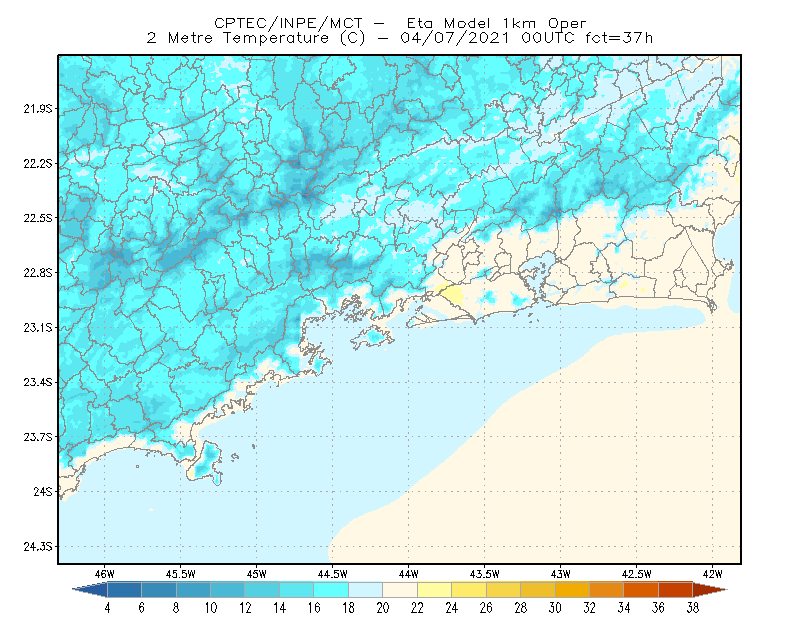Click the large island near 23.8S

(x=206, y=463)
